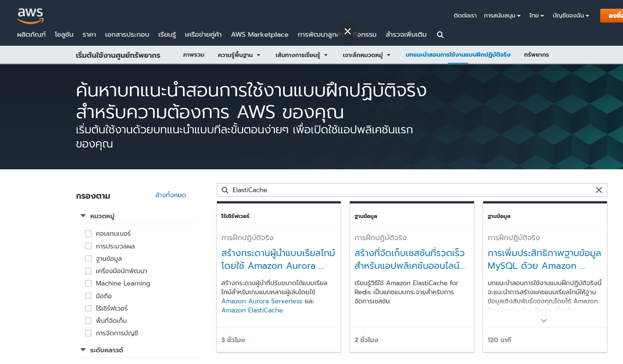Image resolution: width=623 pixels, height=364 pixels.
Task: Open the เส้นทางการเรียนรู้ dropdown
Action: [302, 55]
